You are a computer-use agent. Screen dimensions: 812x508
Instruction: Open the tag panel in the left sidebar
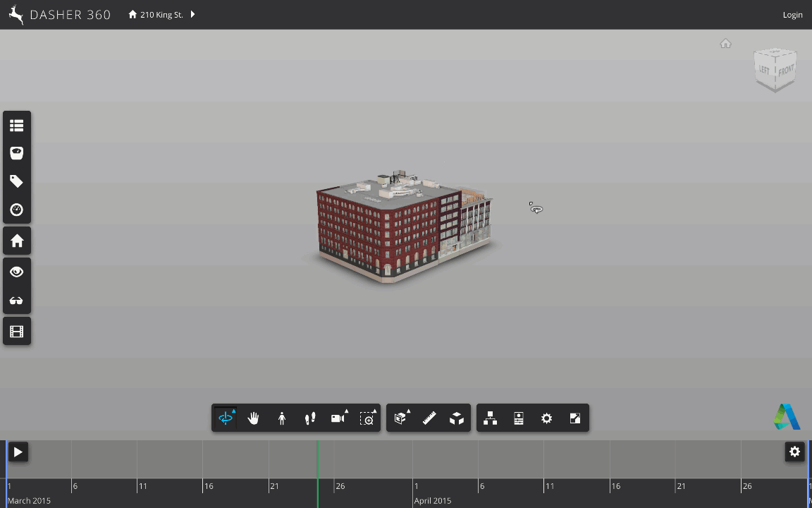click(x=16, y=181)
